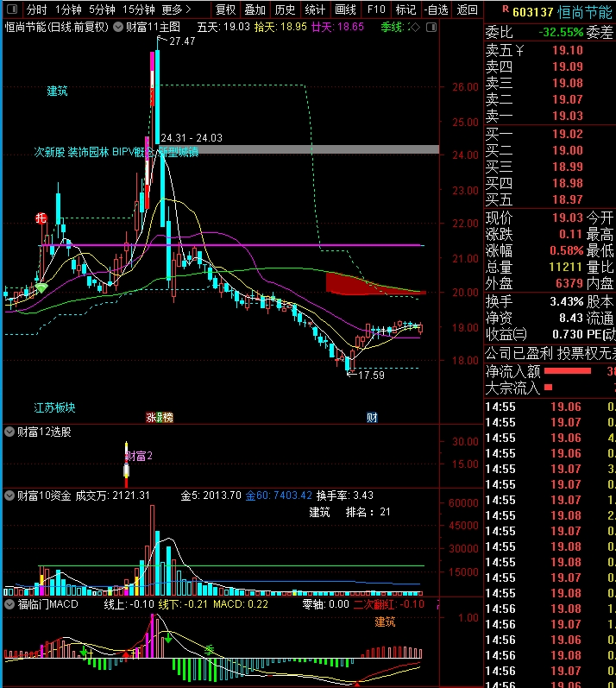Open the 历史 history view
Image resolution: width=616 pixels, height=688 pixels.
285,9
